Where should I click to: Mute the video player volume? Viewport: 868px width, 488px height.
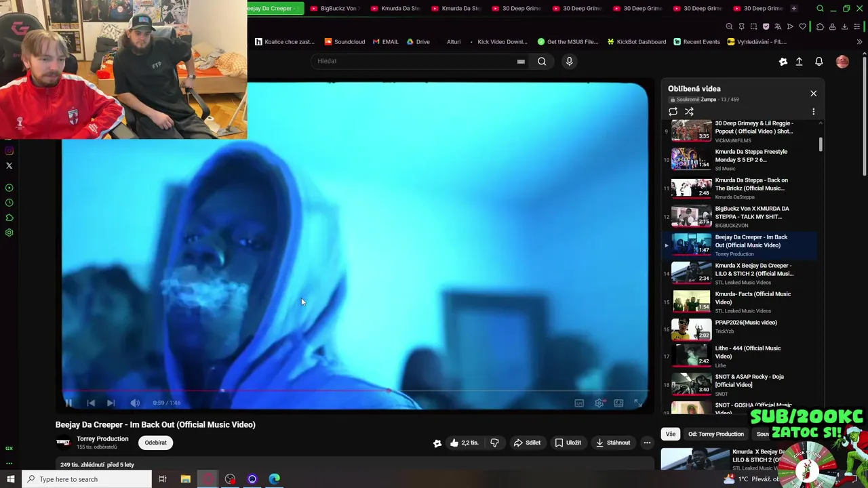point(135,403)
